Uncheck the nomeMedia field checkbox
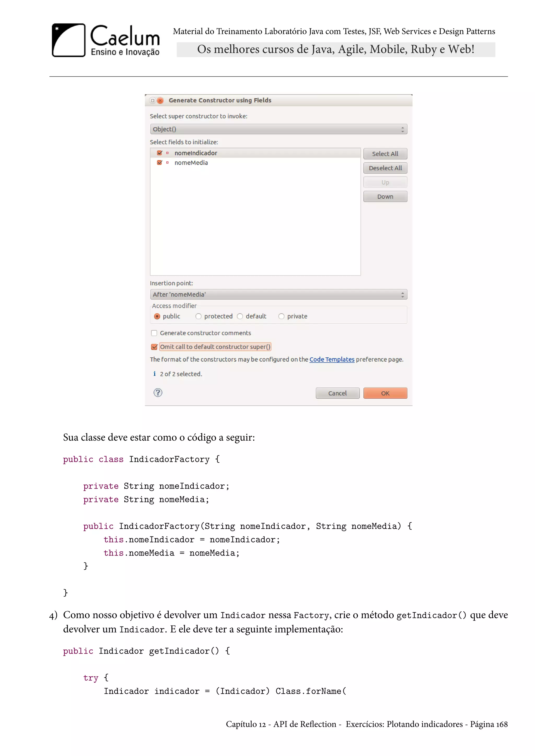 (x=160, y=163)
